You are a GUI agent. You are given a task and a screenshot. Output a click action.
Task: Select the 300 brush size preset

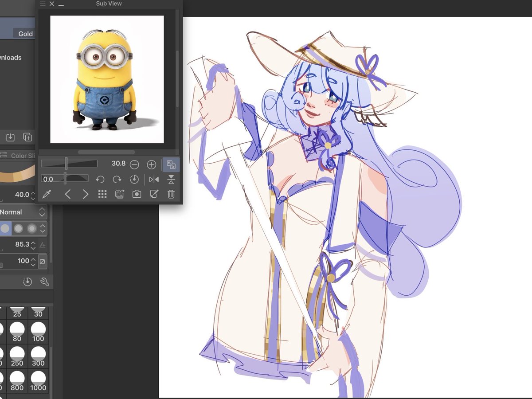click(38, 356)
